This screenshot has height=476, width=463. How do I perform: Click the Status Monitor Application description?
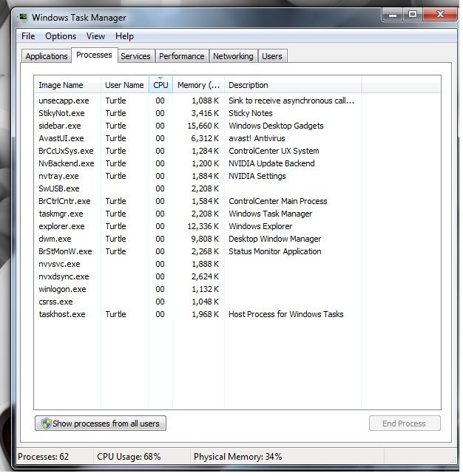(x=274, y=251)
